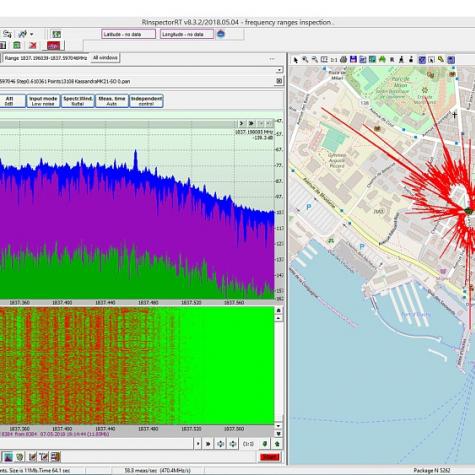Viewport: 475px width, 475px height.
Task: Click the second expand-arrows icon below waterfall
Action: [x=233, y=444]
